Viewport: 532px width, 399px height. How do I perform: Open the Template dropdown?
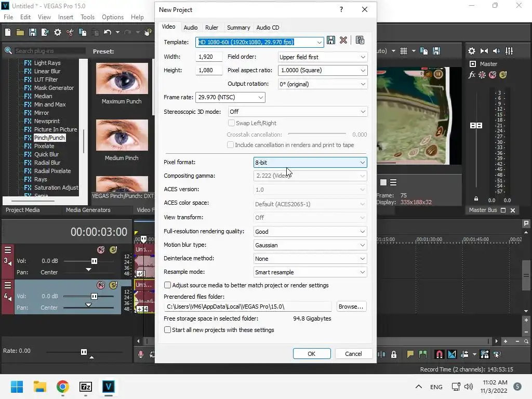click(x=320, y=42)
